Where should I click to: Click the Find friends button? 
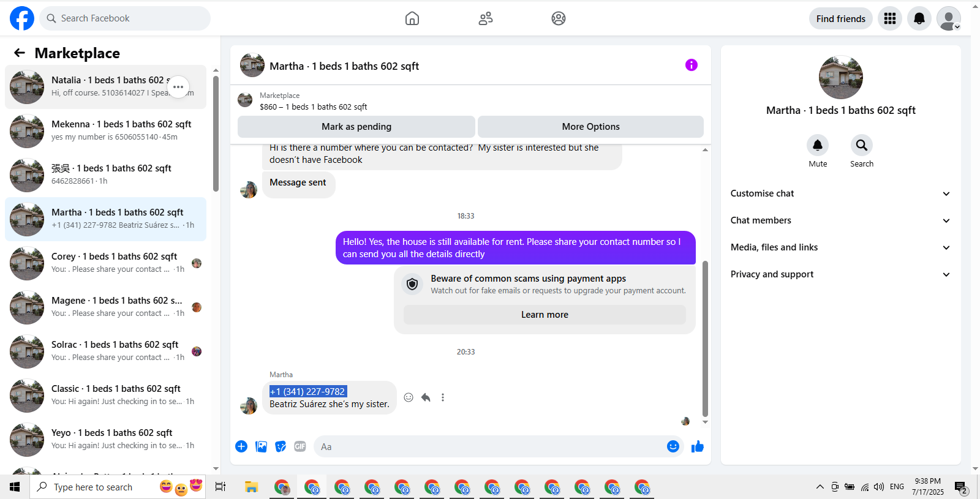[x=840, y=18]
